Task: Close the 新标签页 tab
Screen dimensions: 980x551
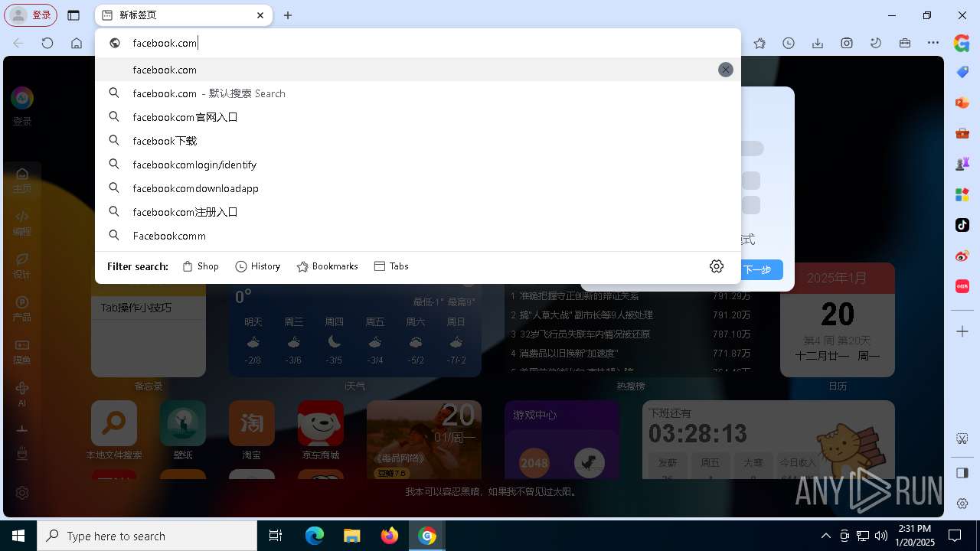Action: [260, 15]
